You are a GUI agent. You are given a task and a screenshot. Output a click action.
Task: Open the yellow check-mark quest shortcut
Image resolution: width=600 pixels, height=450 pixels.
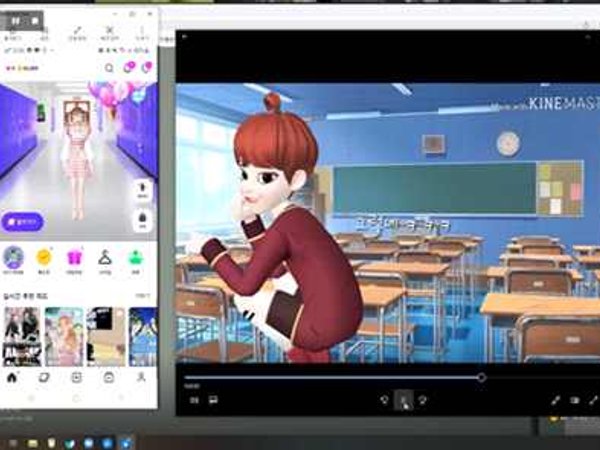pyautogui.click(x=44, y=257)
